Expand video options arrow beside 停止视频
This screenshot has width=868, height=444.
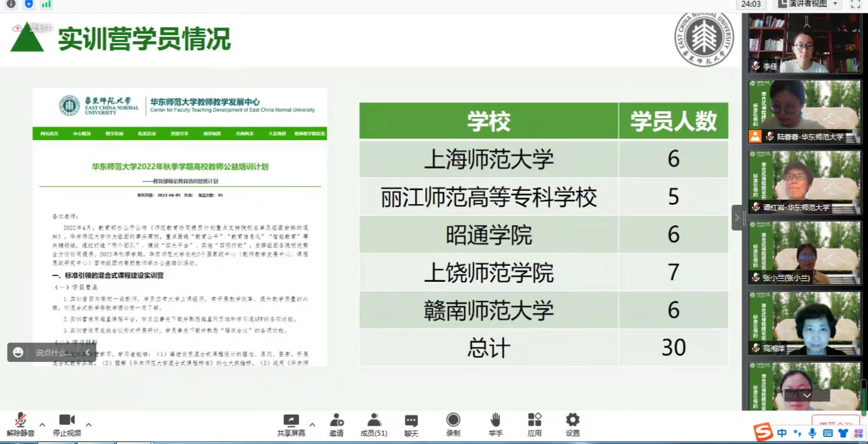point(89,424)
